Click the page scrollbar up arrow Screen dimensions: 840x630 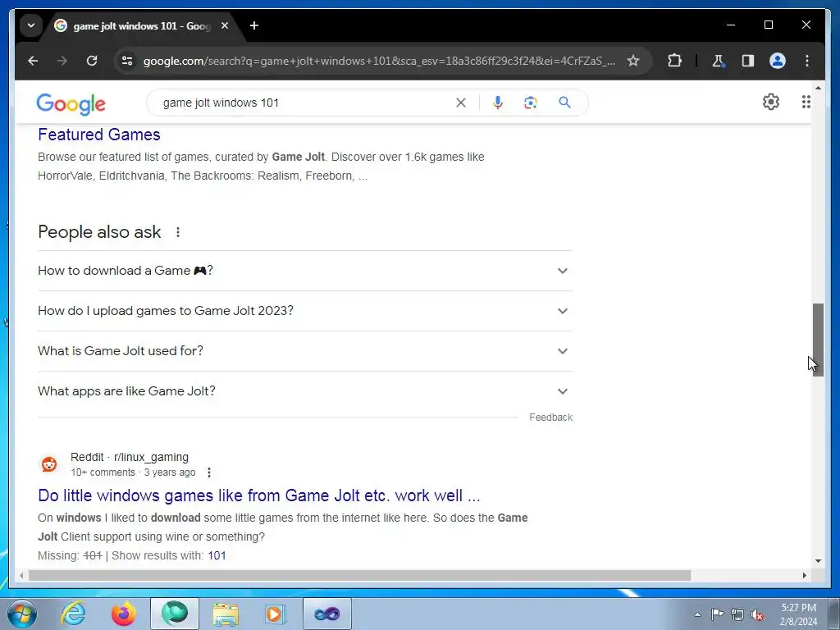pyautogui.click(x=818, y=87)
